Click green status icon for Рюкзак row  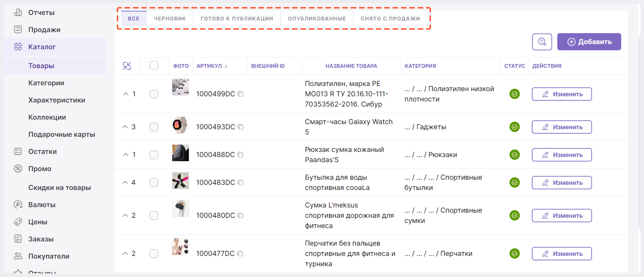514,155
